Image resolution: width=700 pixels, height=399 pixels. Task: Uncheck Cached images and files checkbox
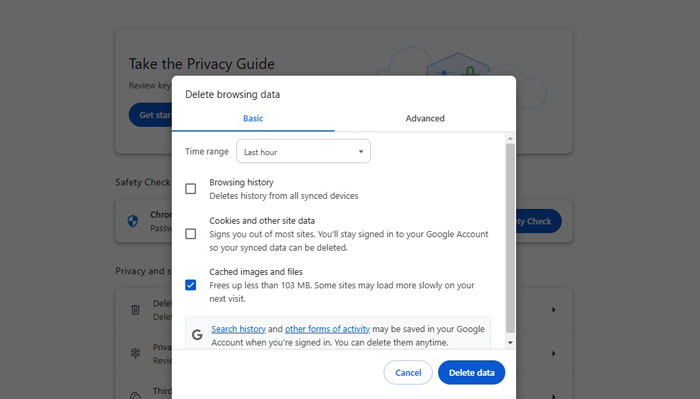(191, 285)
